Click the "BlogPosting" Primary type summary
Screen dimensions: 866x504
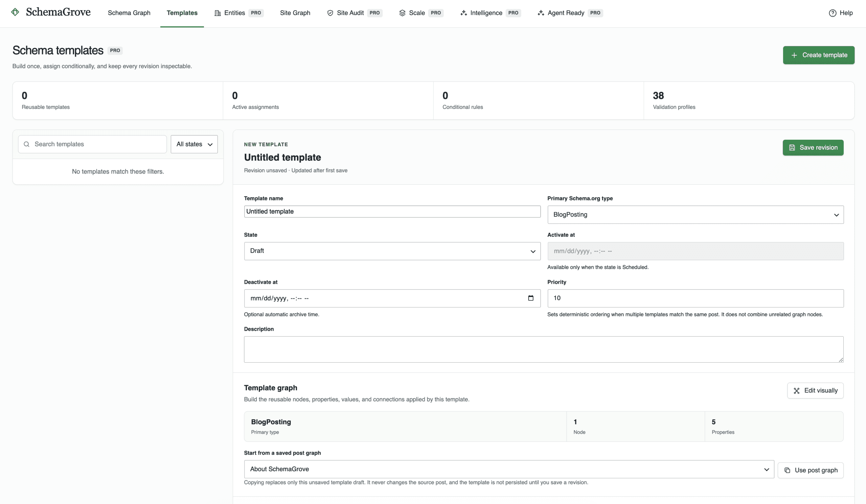[271, 422]
